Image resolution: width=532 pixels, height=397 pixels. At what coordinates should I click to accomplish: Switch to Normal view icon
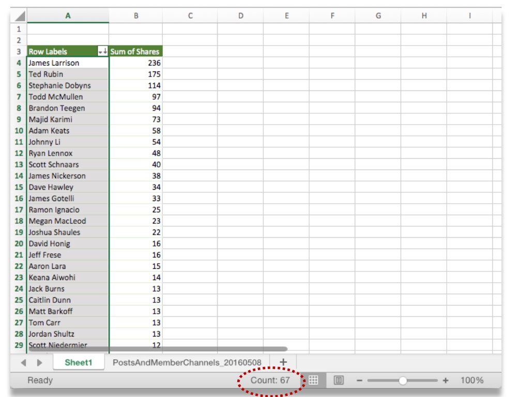point(313,380)
